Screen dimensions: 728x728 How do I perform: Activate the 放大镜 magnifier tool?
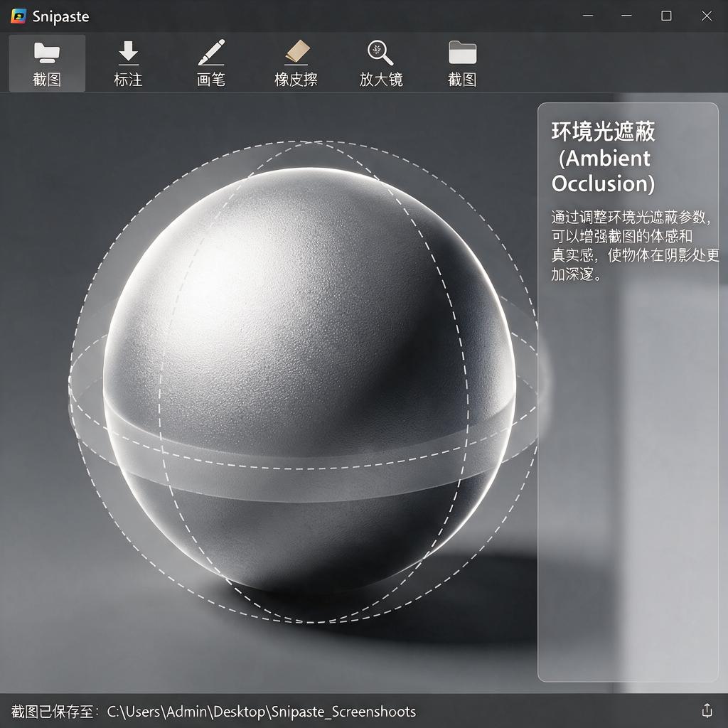(381, 63)
